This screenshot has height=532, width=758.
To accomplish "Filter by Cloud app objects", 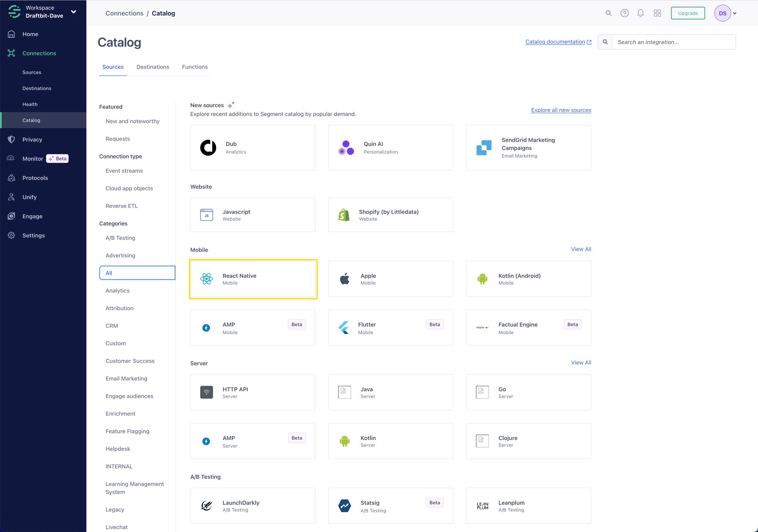I will (129, 189).
